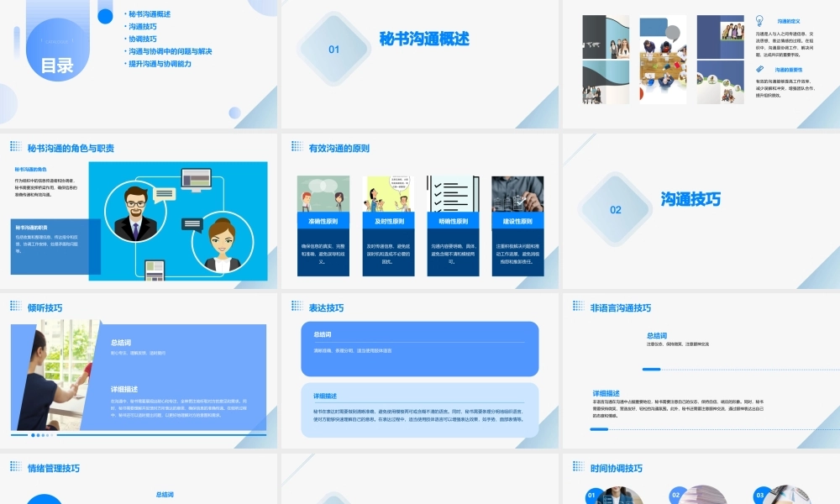Screen dimensions: 840x504
Task: Click the dark speech bubble above the woman avatar
Action: pos(192,224)
